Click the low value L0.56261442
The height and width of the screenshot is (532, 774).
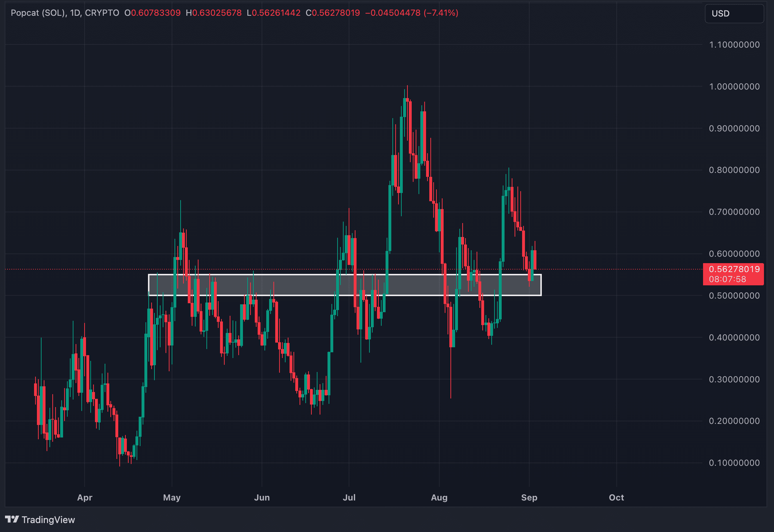[x=273, y=13]
